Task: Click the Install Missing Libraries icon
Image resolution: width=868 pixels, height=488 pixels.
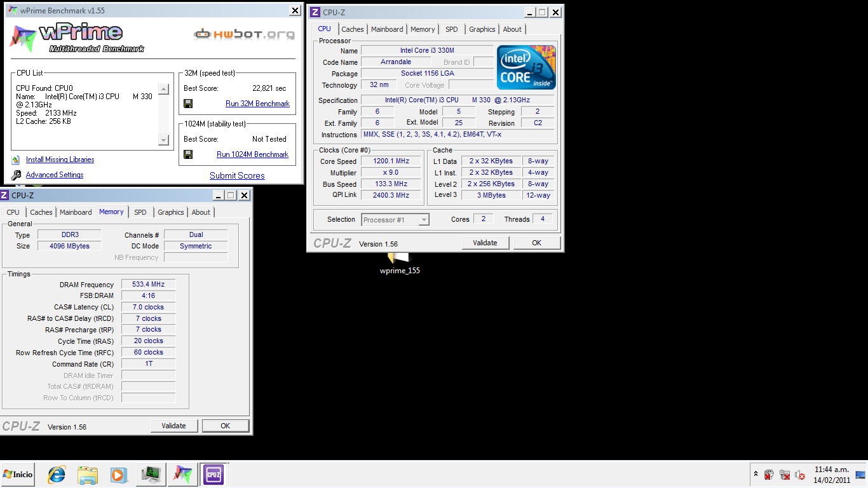Action: (x=16, y=159)
